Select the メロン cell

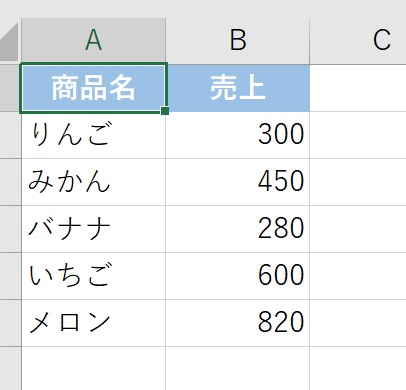pyautogui.click(x=94, y=323)
